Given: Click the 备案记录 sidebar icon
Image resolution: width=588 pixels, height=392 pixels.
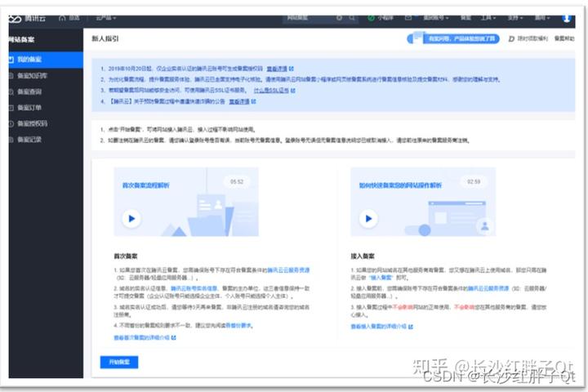Looking at the screenshot, I should point(11,140).
